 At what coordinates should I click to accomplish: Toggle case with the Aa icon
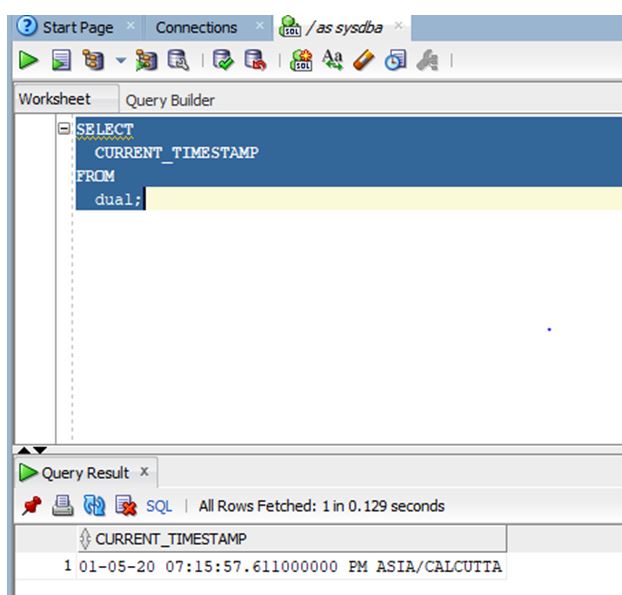point(332,60)
